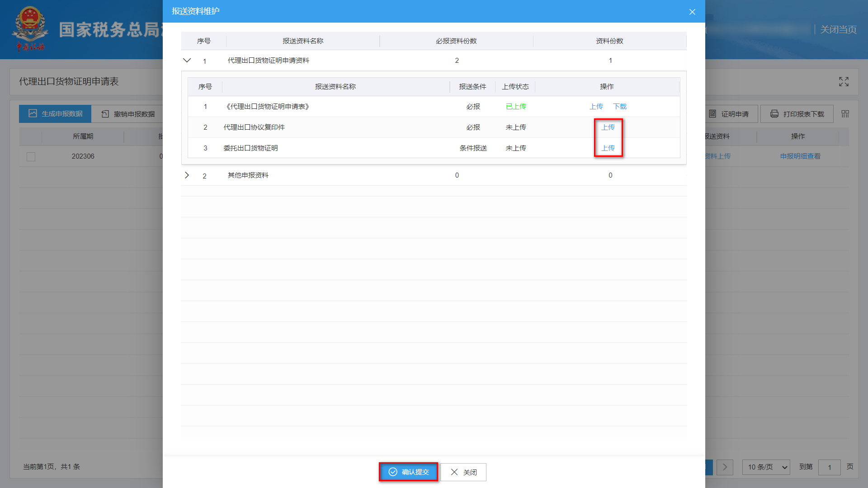Click the 生成申报数据 toolbar button
The height and width of the screenshot is (488, 868).
[x=55, y=114]
